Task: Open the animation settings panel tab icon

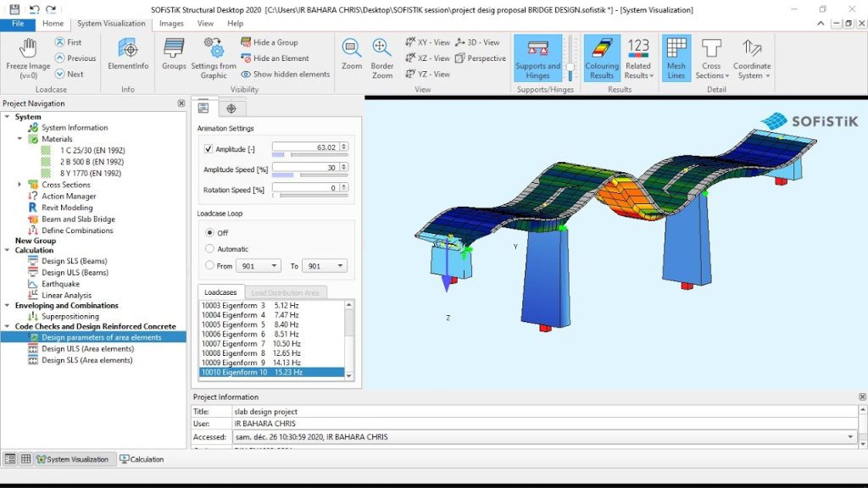Action: pos(203,108)
